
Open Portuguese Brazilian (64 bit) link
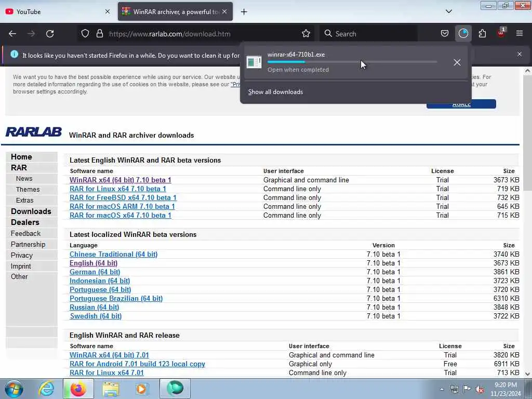[x=116, y=298]
